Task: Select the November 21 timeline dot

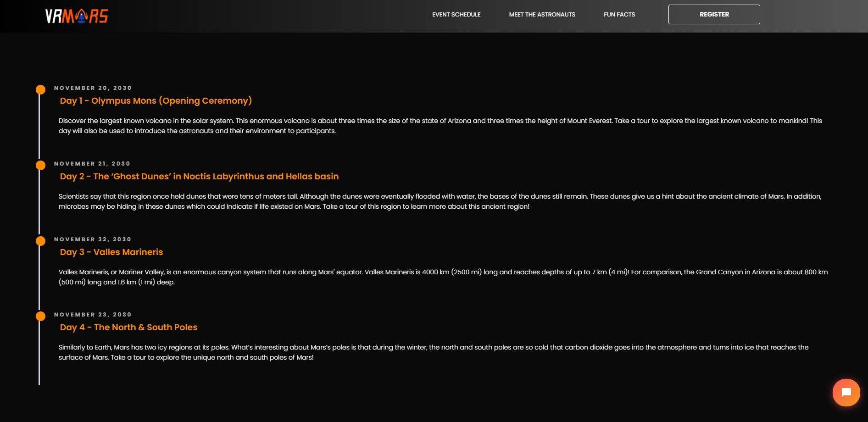Action: (41, 165)
